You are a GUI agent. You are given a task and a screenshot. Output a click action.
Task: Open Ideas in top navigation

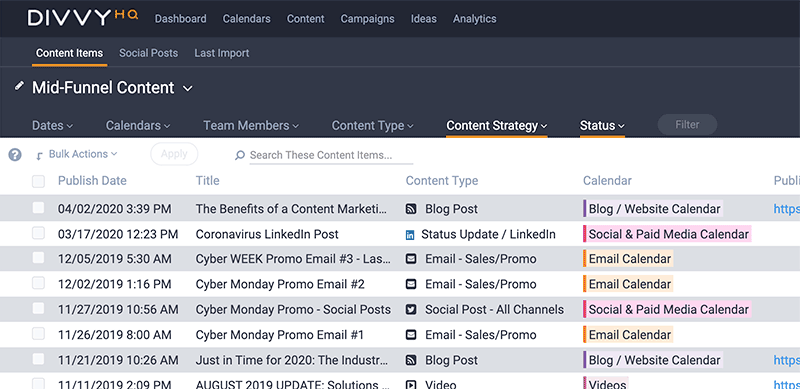[x=423, y=19]
